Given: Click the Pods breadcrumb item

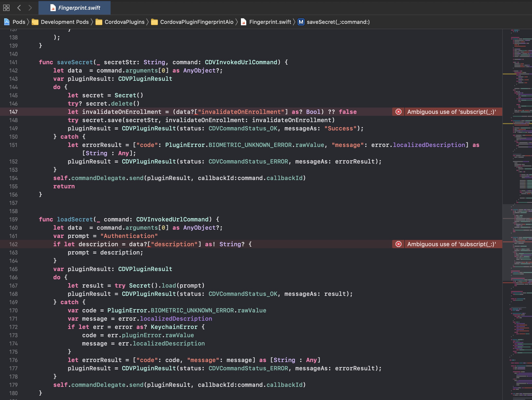Looking at the screenshot, I should (19, 22).
